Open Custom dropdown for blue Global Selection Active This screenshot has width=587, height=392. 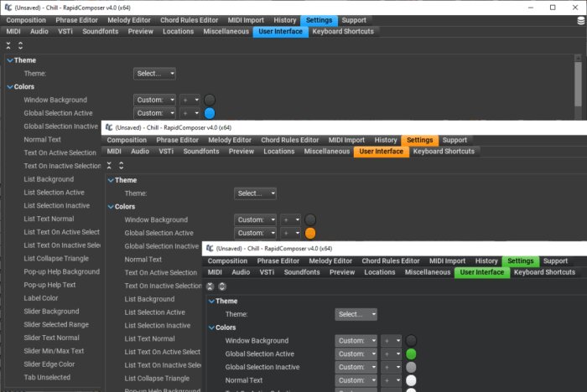tap(154, 113)
